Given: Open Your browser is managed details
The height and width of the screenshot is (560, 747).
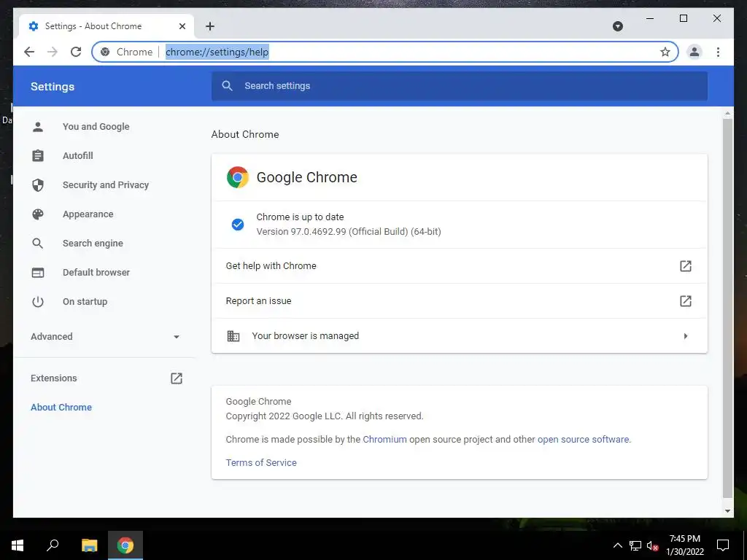Looking at the screenshot, I should (x=460, y=335).
